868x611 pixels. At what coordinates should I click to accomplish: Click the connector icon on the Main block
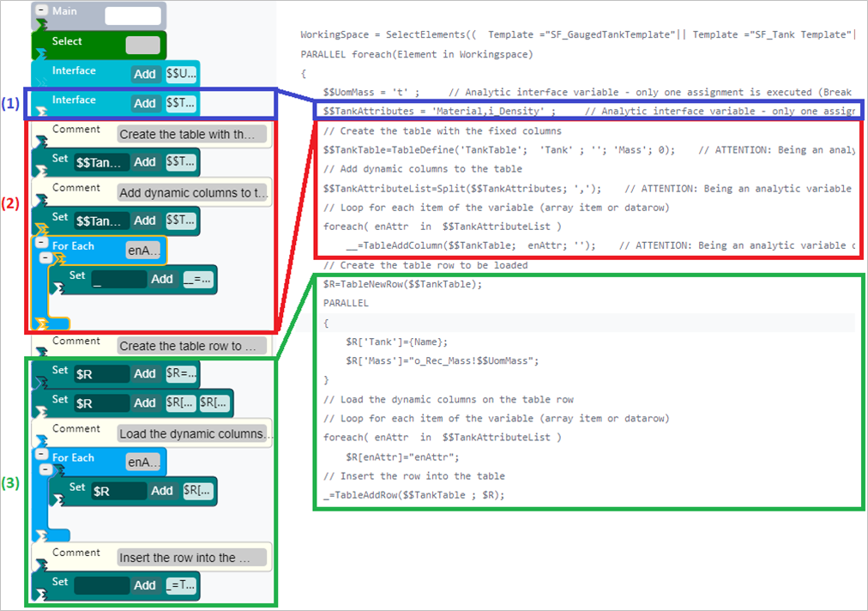pos(39,25)
